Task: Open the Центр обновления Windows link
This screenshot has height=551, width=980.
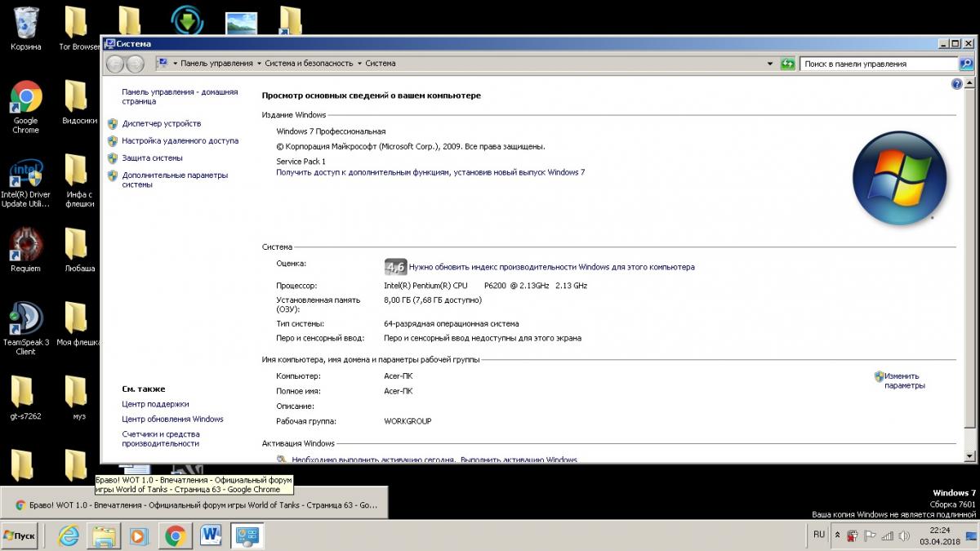Action: tap(172, 420)
